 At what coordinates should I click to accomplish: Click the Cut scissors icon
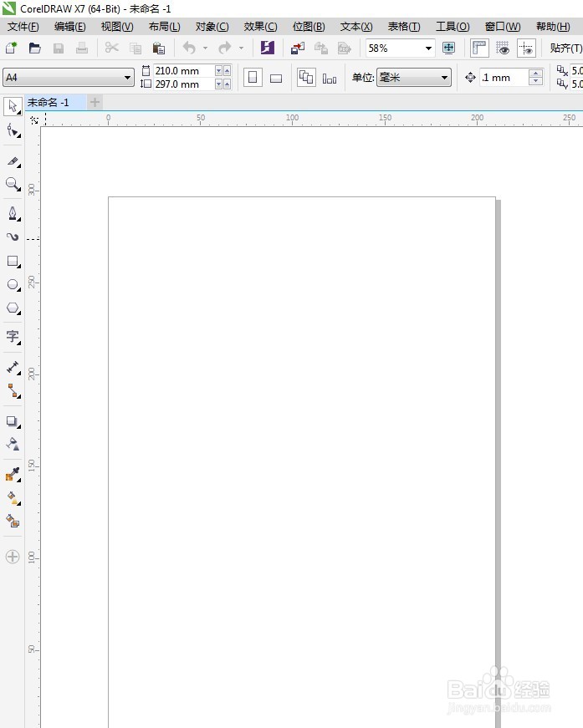coord(111,48)
